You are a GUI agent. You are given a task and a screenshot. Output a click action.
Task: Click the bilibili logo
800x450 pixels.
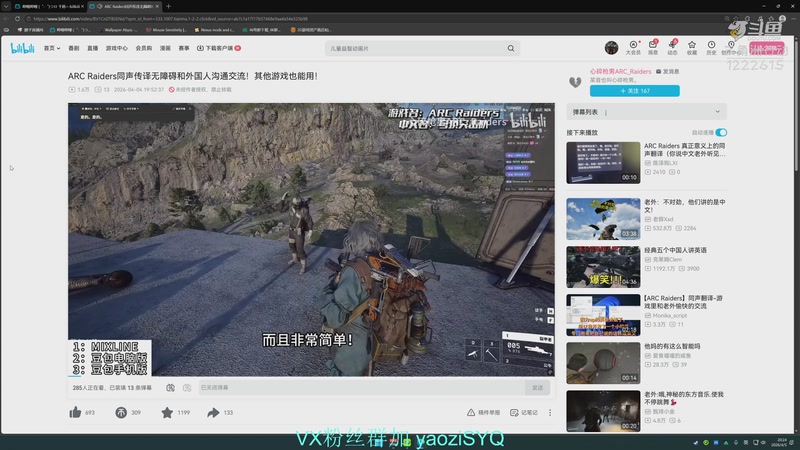click(x=22, y=48)
